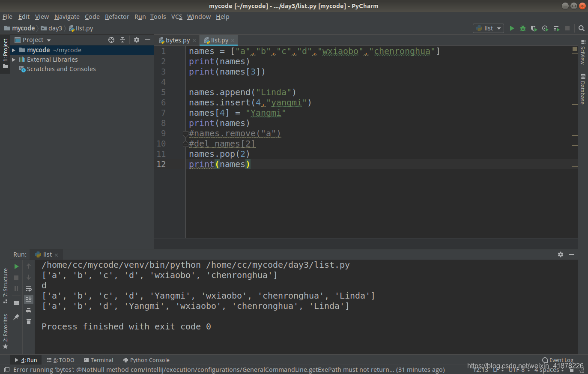Click the 12:13 cursor position indicator
Screen dimensions: 588x374
(x=481, y=370)
